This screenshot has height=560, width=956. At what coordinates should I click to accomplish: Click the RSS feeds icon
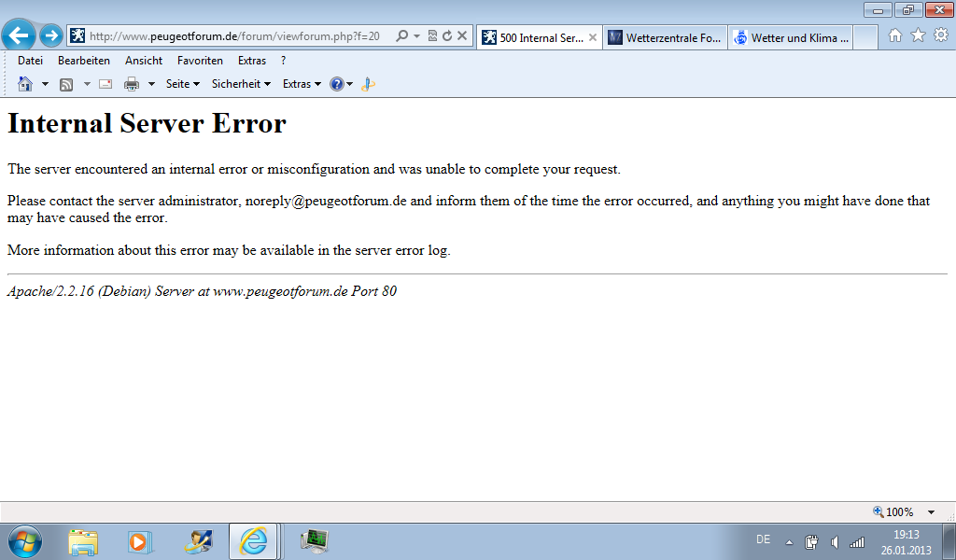tap(66, 84)
